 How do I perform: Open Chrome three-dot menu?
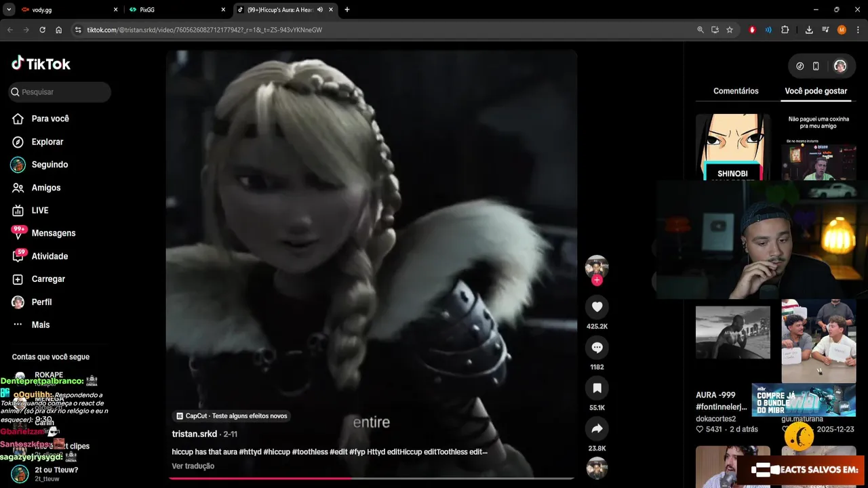(x=857, y=30)
